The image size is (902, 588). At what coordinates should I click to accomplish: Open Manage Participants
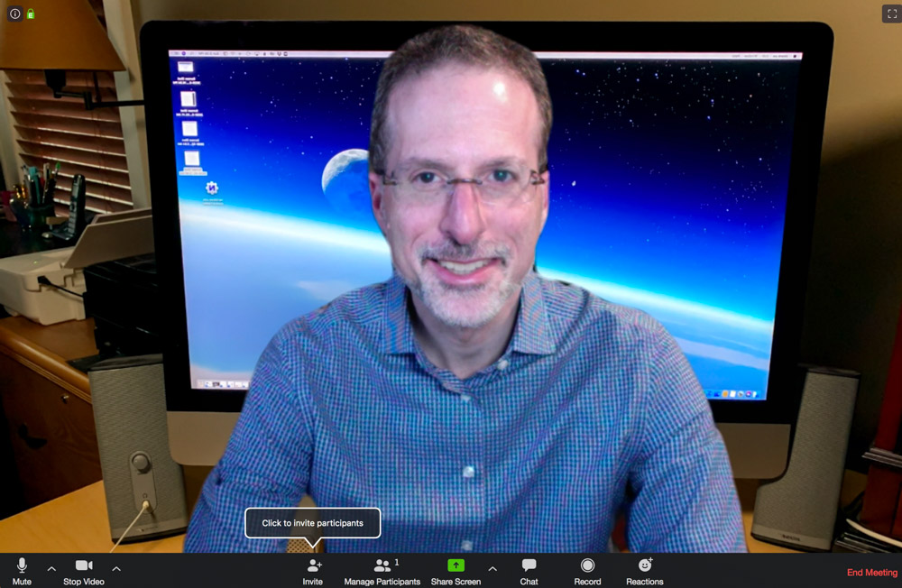[382, 568]
